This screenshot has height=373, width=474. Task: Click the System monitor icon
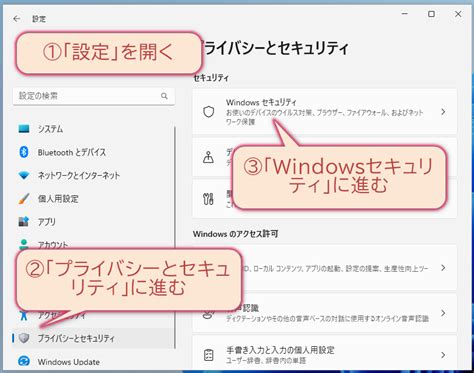coord(24,129)
